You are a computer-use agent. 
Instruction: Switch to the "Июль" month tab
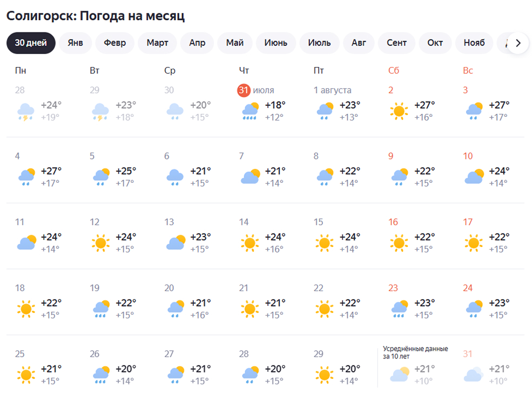click(x=319, y=43)
